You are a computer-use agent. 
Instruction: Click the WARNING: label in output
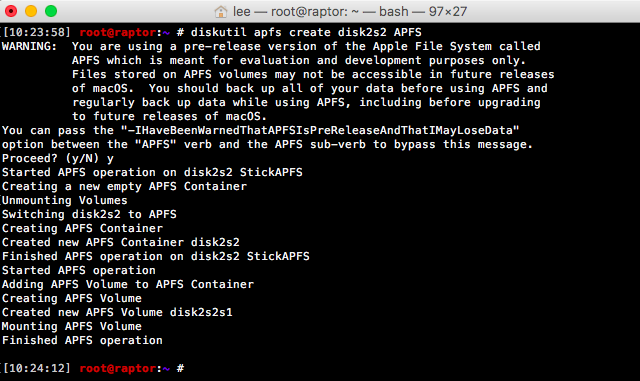pyautogui.click(x=29, y=46)
